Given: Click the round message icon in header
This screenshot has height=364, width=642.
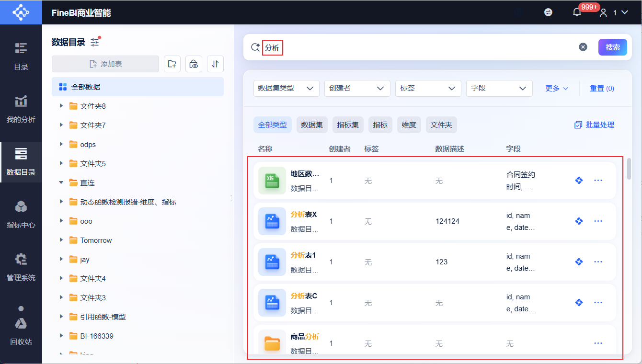Looking at the screenshot, I should pos(549,12).
